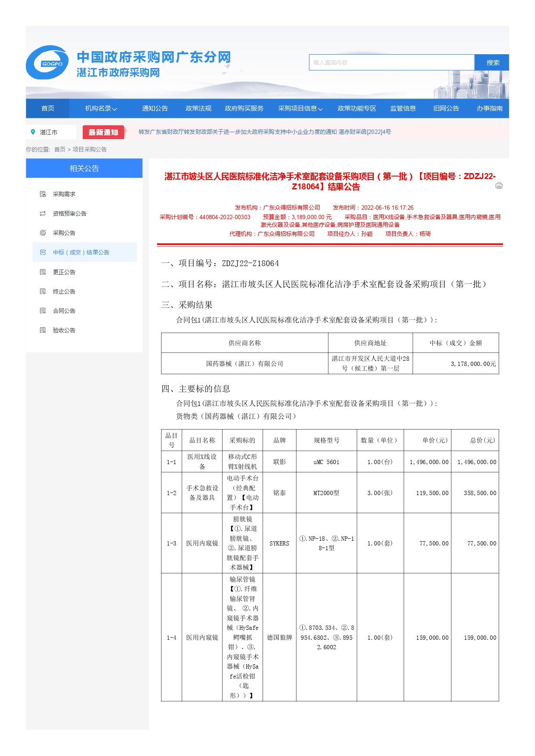Expand the 机构名录 dropdown menu
Viewport: 535px width, 756px height.
tap(101, 108)
